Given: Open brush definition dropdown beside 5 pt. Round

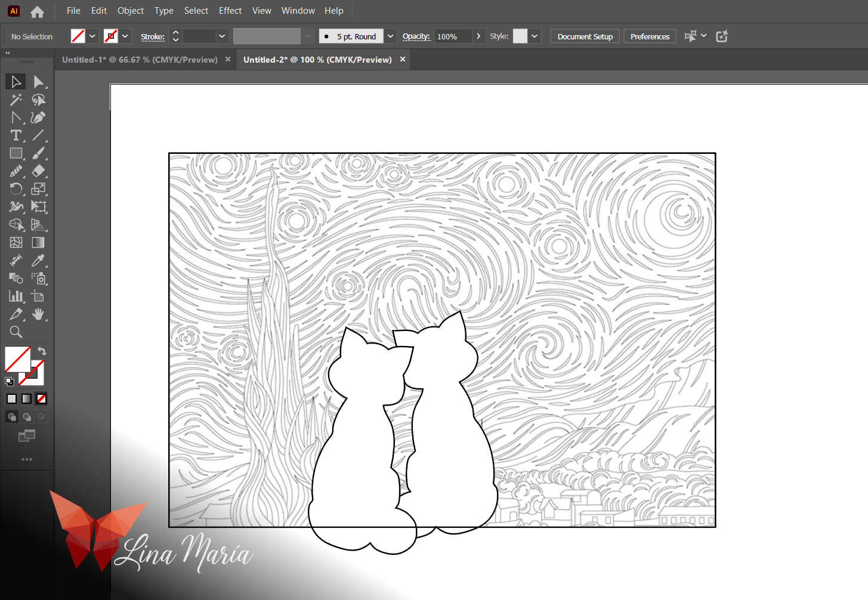Looking at the screenshot, I should [390, 36].
